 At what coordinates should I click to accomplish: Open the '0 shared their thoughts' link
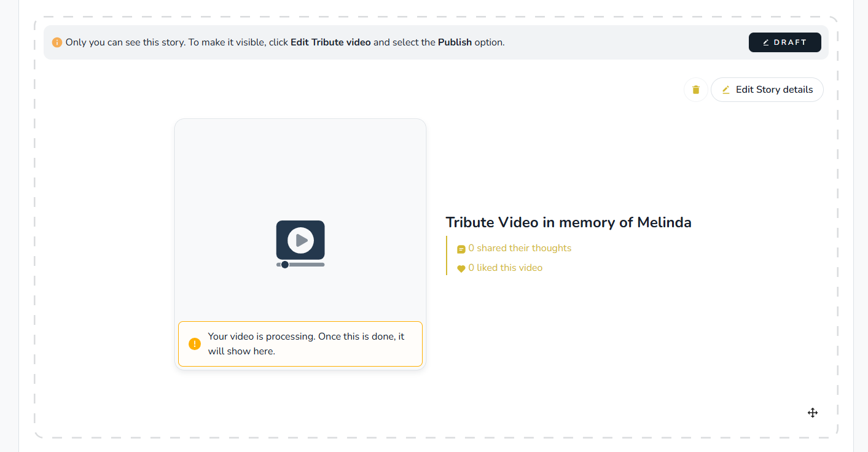pos(519,248)
